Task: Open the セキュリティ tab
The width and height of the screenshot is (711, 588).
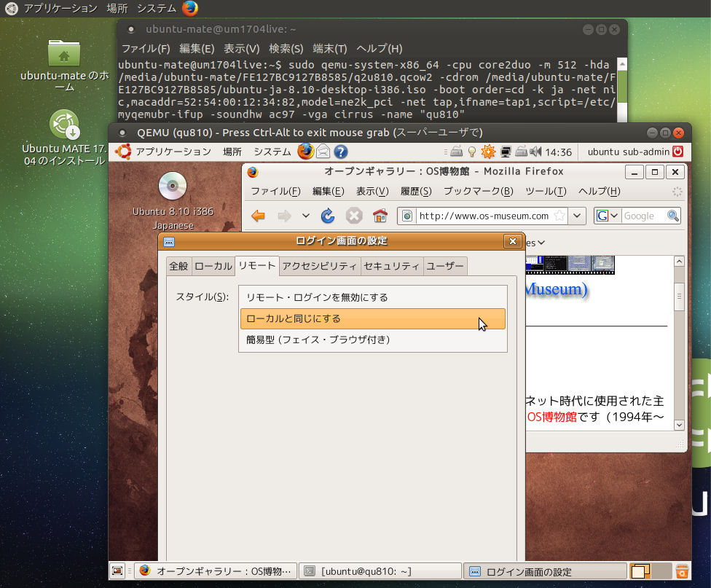Action: click(392, 267)
